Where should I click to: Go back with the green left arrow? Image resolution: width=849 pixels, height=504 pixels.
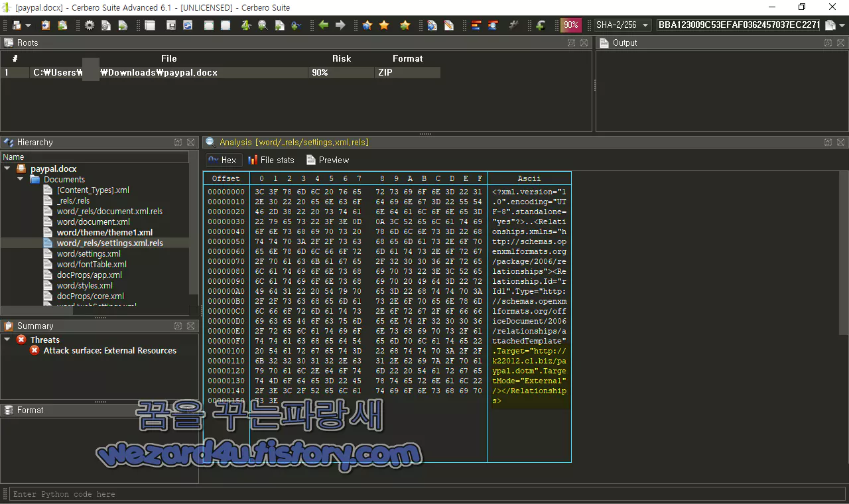[x=324, y=25]
